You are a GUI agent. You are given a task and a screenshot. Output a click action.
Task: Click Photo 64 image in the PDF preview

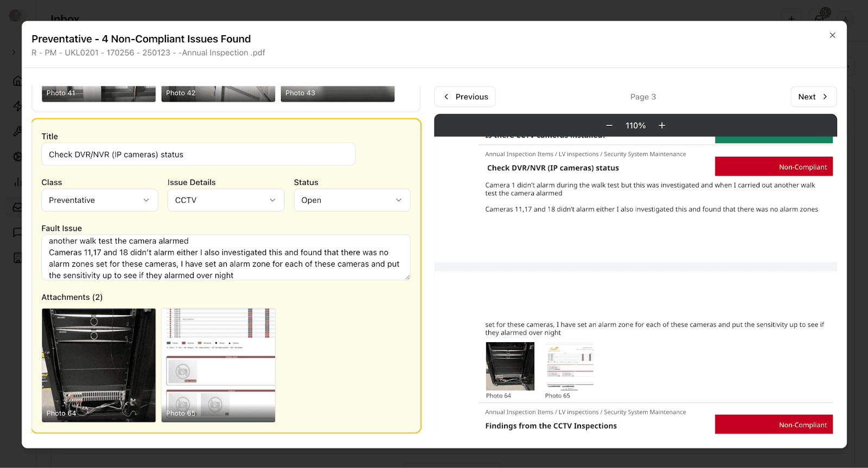click(510, 366)
